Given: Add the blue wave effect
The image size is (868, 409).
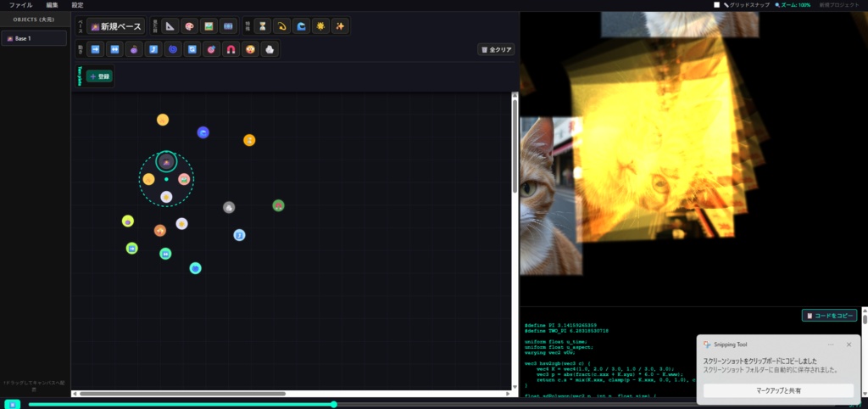Looking at the screenshot, I should point(301,26).
